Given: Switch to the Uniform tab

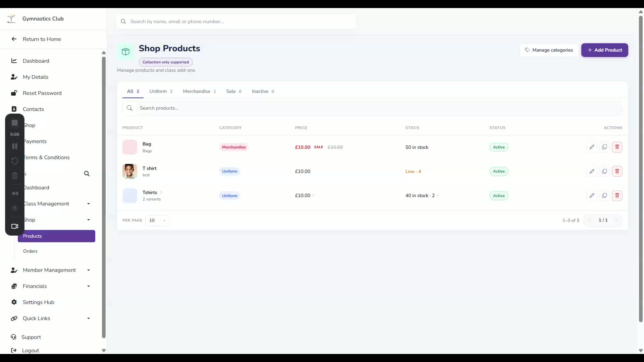Looking at the screenshot, I should coord(161,91).
